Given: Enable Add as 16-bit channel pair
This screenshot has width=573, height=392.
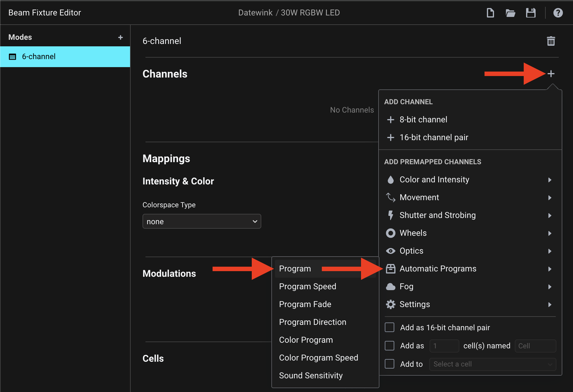Looking at the screenshot, I should 390,328.
